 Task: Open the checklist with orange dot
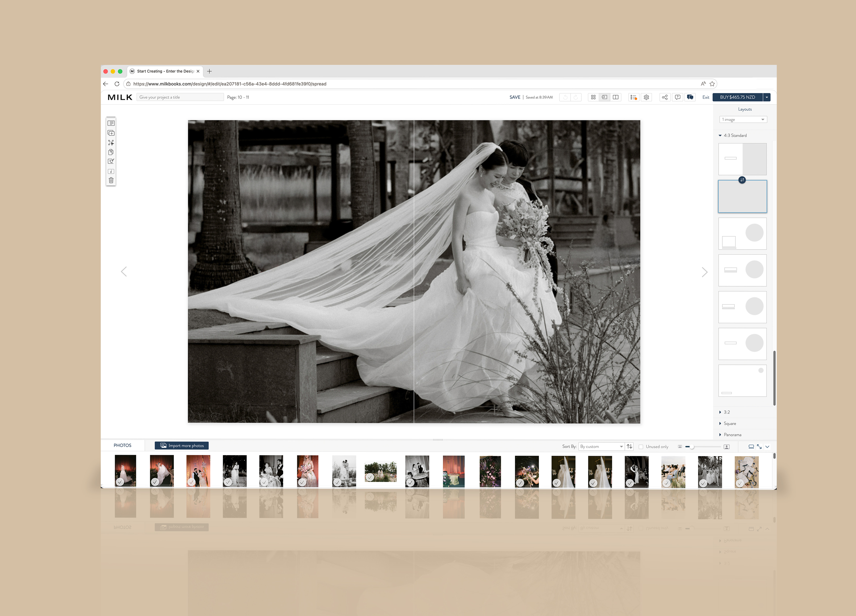[x=634, y=97]
